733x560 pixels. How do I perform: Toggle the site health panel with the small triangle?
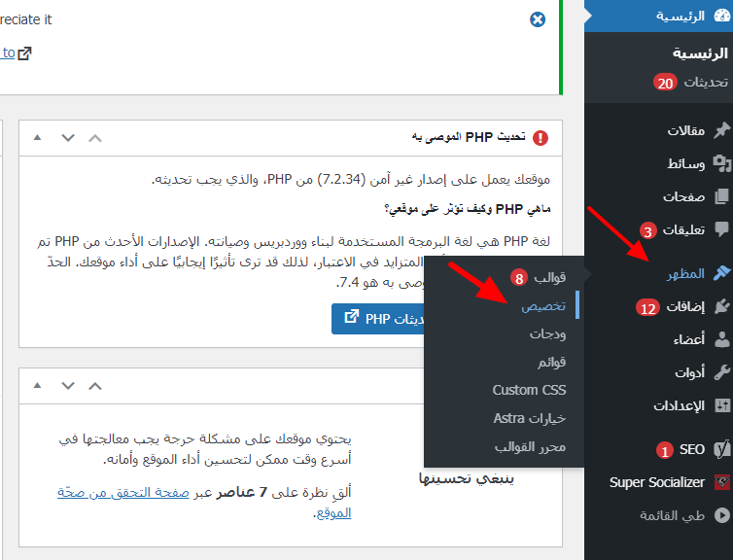pyautogui.click(x=37, y=385)
